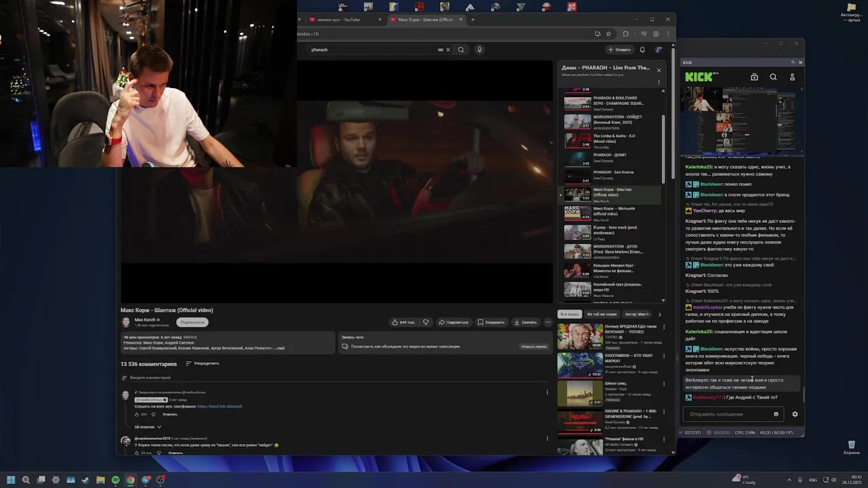Open Spotify from the taskbar
The width and height of the screenshot is (868, 488).
[x=115, y=480]
